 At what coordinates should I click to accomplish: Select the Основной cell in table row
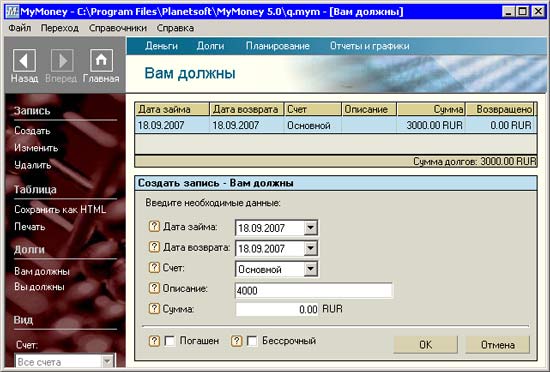point(313,125)
